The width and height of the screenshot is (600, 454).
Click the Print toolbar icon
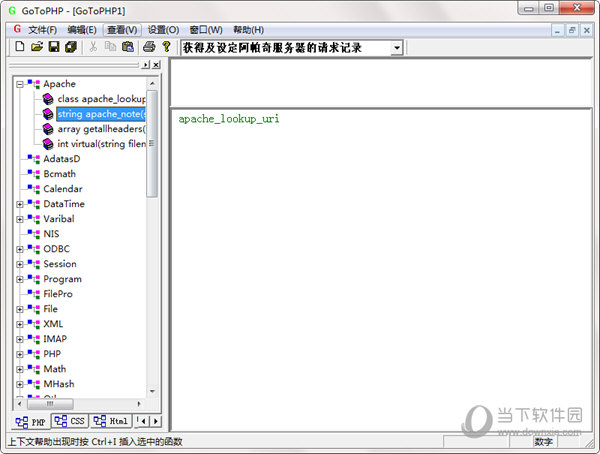(x=149, y=47)
